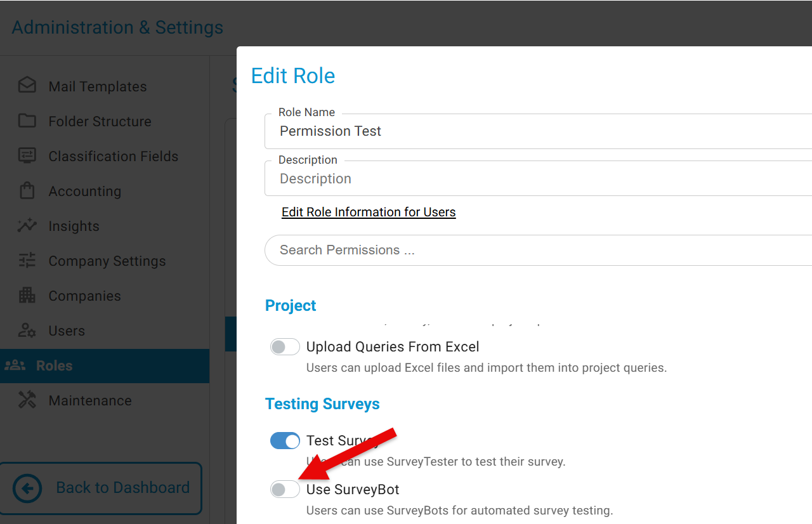Click the Insights chart icon
This screenshot has height=524, width=812.
pos(27,225)
